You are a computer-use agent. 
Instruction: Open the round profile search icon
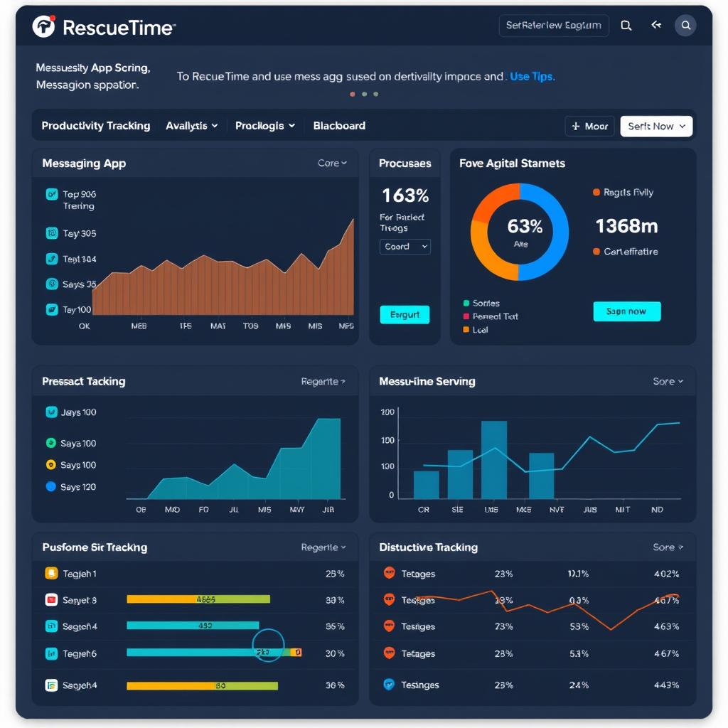(x=685, y=26)
